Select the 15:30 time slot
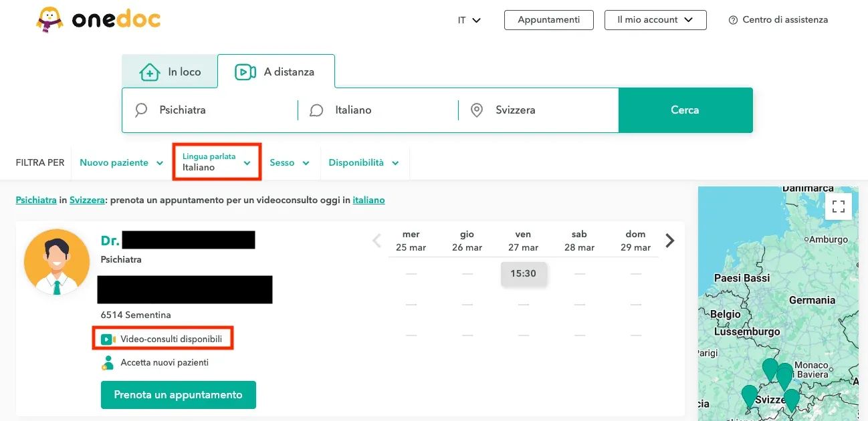Image resolution: width=868 pixels, height=421 pixels. point(524,273)
